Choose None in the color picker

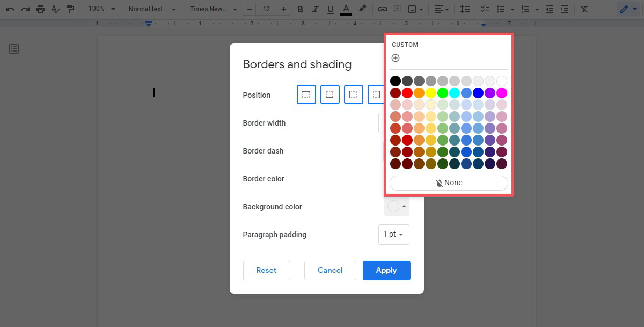pos(449,183)
